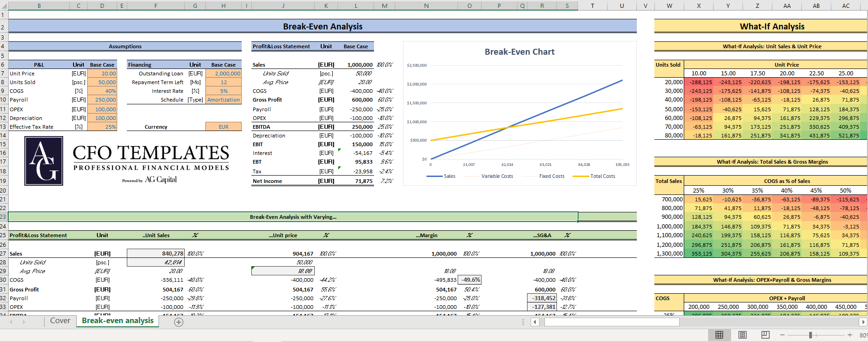Click the Sales legend entry in chart

(441, 176)
